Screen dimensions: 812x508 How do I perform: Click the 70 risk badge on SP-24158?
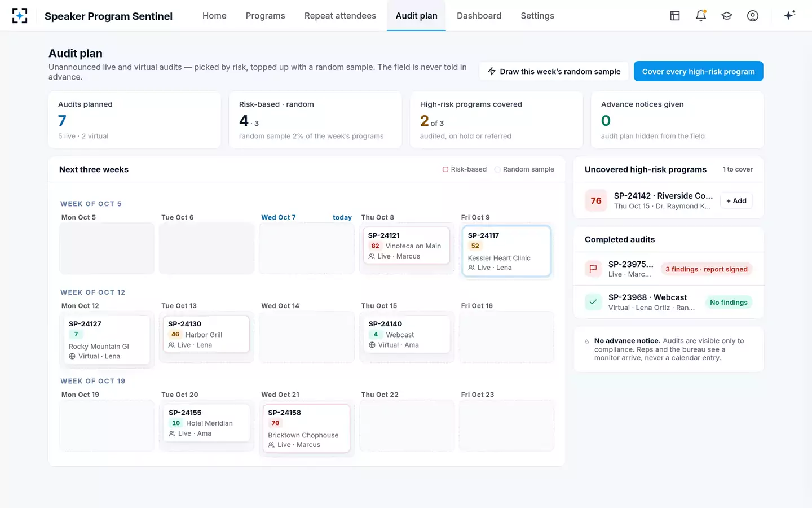coord(275,423)
